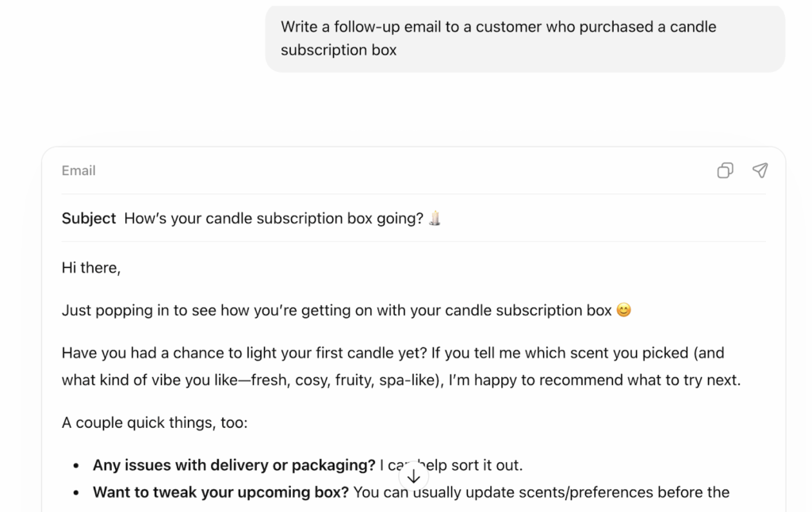The width and height of the screenshot is (812, 512).
Task: Click the bold 'Subject' label
Action: [89, 219]
